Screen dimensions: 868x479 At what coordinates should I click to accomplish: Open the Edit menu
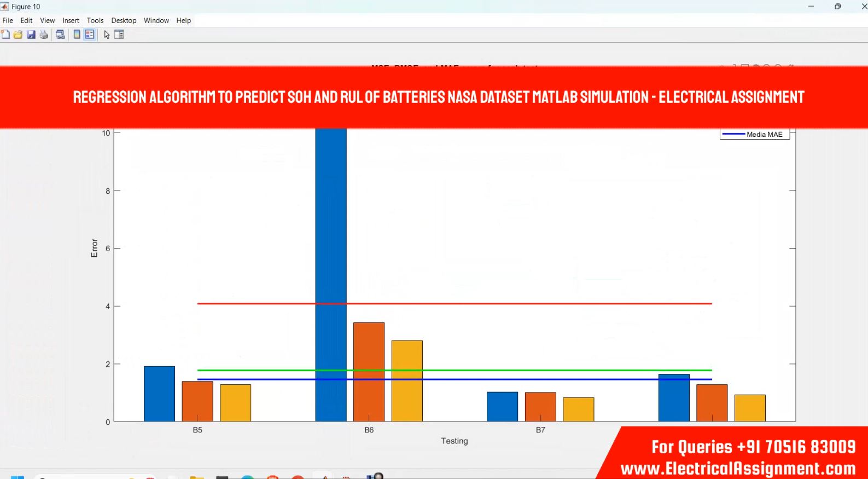[x=26, y=20]
